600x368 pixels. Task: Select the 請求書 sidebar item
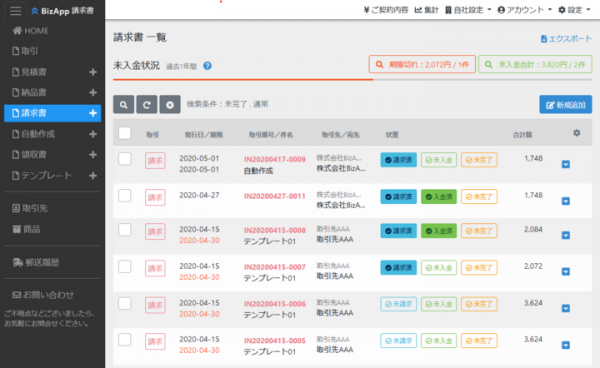click(x=52, y=113)
